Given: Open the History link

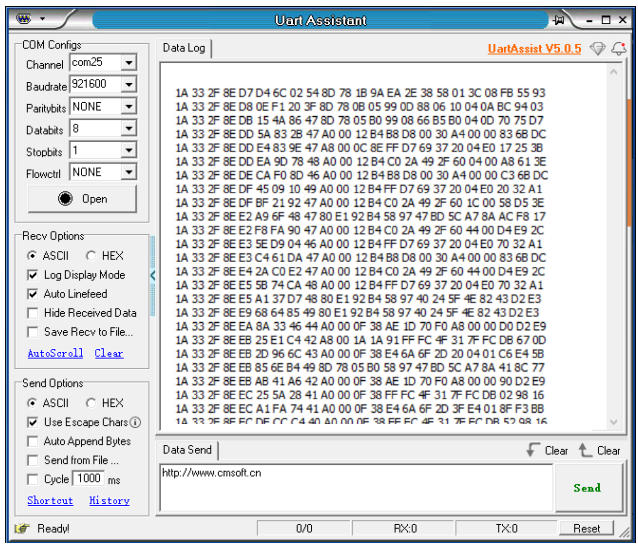Looking at the screenshot, I should 109,501.
